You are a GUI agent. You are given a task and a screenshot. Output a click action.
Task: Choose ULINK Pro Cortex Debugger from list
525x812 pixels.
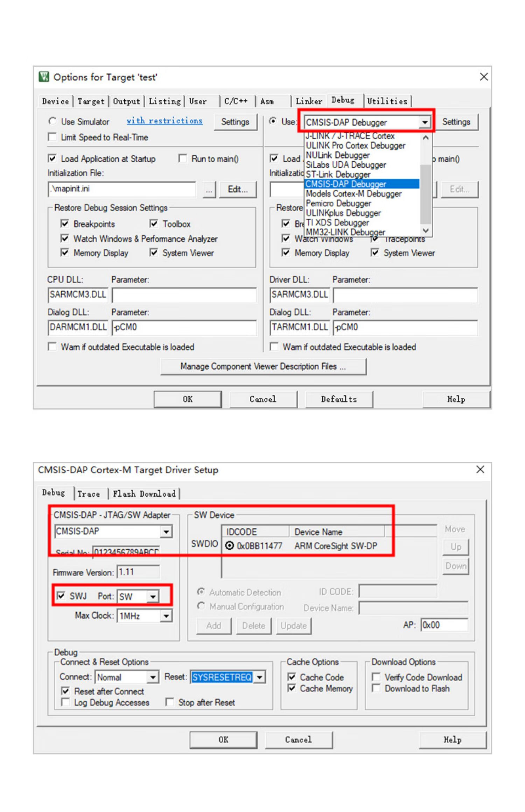click(362, 145)
